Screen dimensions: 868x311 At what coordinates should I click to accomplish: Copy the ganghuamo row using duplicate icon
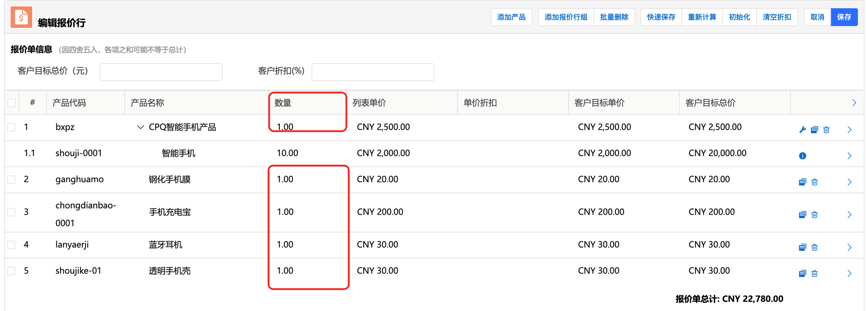coord(802,182)
